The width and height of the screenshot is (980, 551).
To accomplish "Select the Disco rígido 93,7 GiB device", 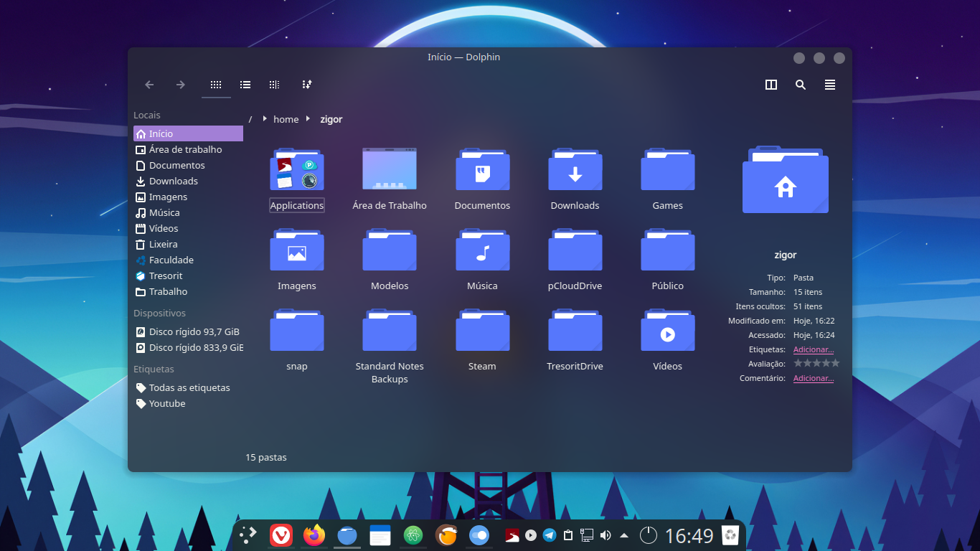I will (188, 331).
